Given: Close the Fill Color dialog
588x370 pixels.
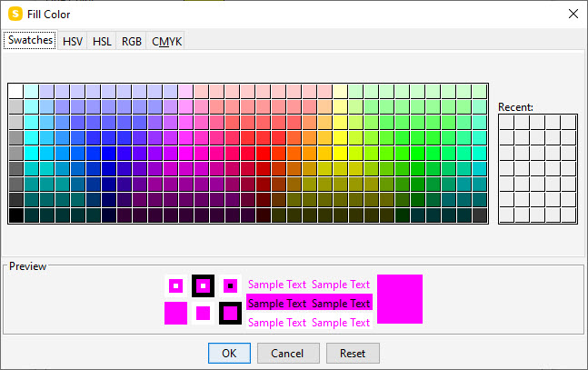Looking at the screenshot, I should click(x=573, y=14).
